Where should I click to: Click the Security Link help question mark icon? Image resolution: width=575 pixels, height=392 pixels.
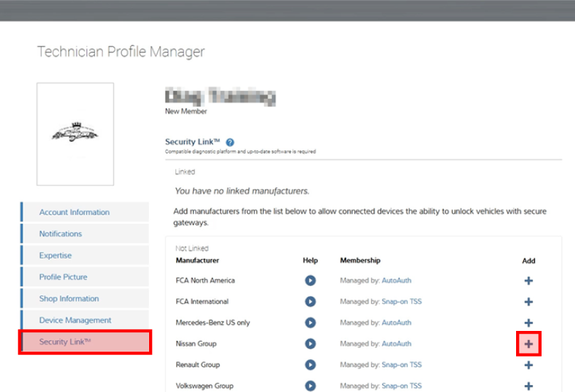(230, 142)
